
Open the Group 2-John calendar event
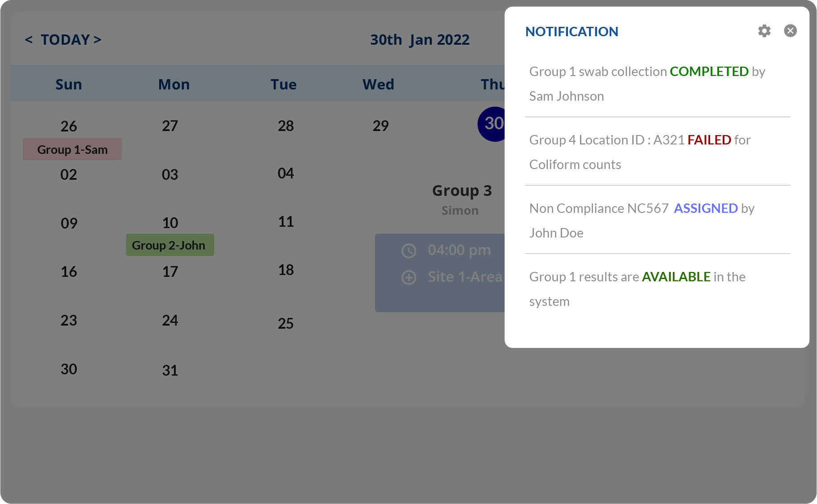169,245
